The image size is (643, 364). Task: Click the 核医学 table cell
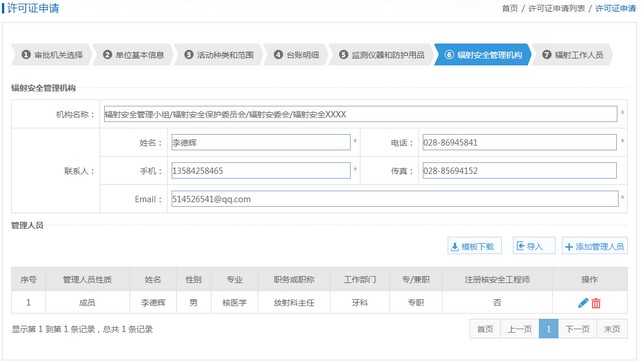(x=235, y=303)
